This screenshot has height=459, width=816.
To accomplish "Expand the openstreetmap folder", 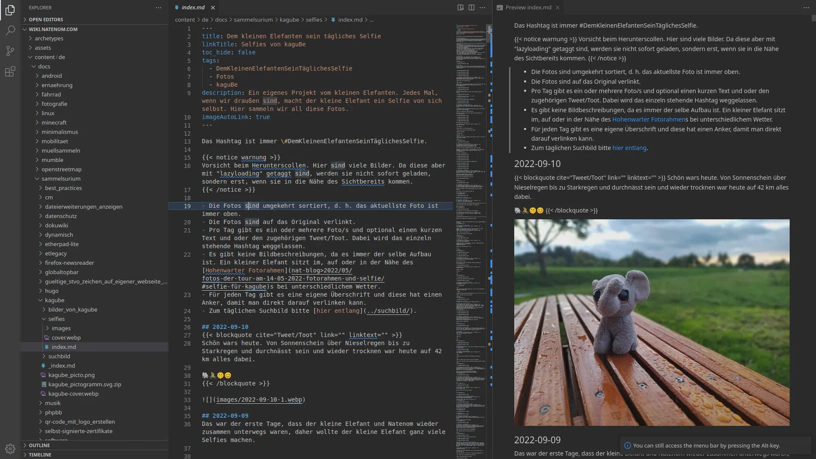I will coord(61,170).
